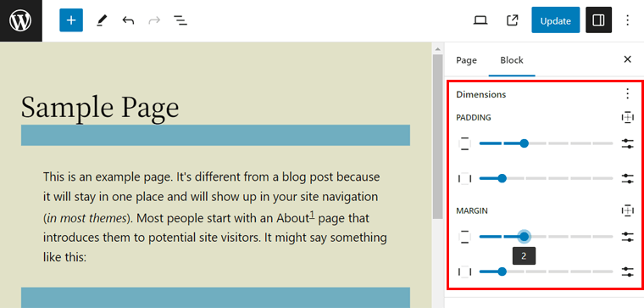Open the device preview laptop icon

[x=480, y=20]
